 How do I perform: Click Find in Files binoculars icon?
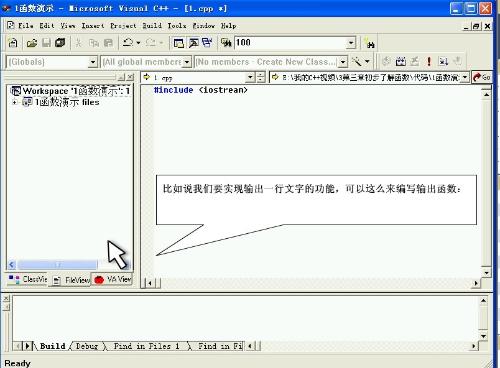pyautogui.click(x=226, y=43)
